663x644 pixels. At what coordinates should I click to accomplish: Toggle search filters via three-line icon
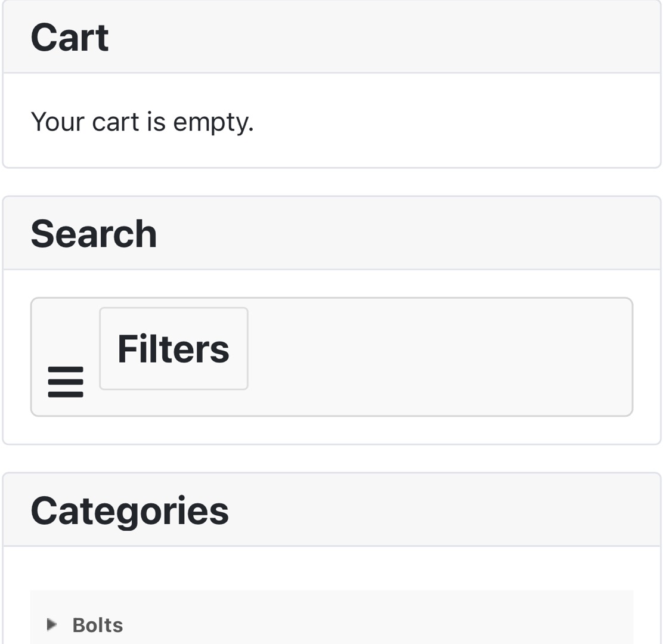[x=66, y=382]
